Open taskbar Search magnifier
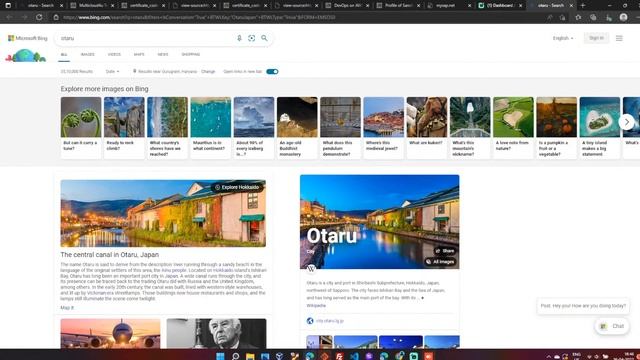This screenshot has height=360, width=640. pos(235,356)
